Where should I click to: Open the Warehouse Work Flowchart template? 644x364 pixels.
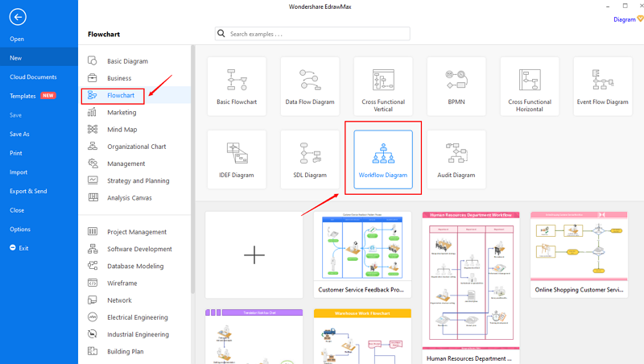click(362, 337)
